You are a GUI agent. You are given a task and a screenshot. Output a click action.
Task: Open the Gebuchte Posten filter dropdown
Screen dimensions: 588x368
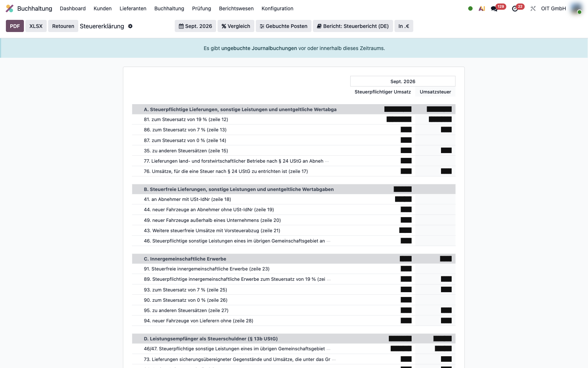284,26
